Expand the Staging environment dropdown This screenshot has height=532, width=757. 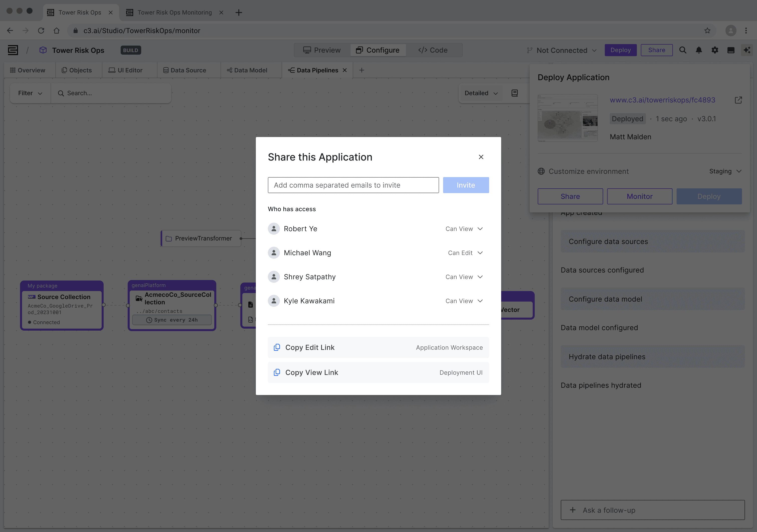[x=725, y=171]
